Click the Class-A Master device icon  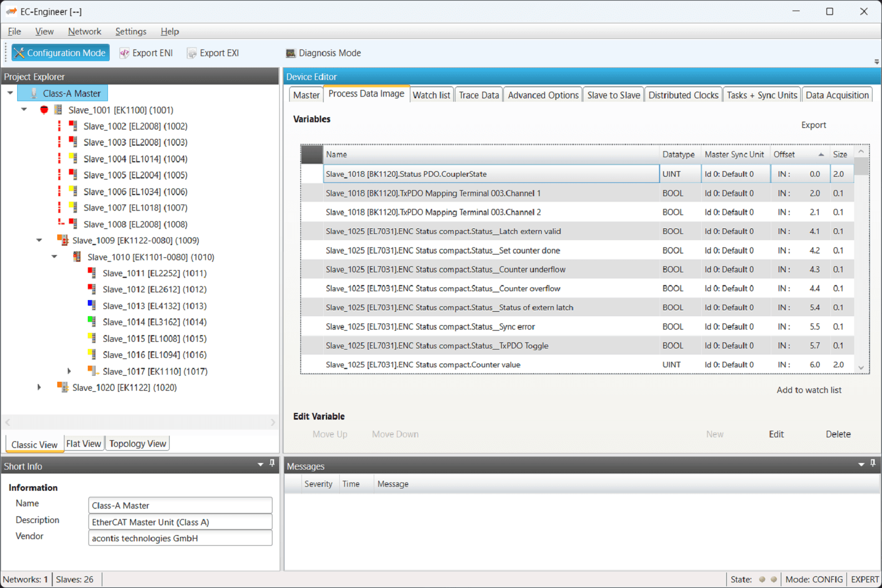[34, 93]
